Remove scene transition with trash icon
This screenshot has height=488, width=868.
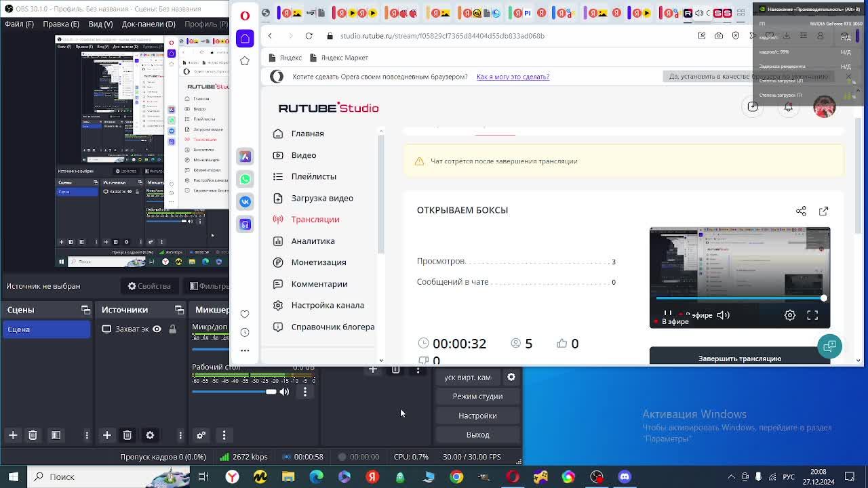[395, 369]
